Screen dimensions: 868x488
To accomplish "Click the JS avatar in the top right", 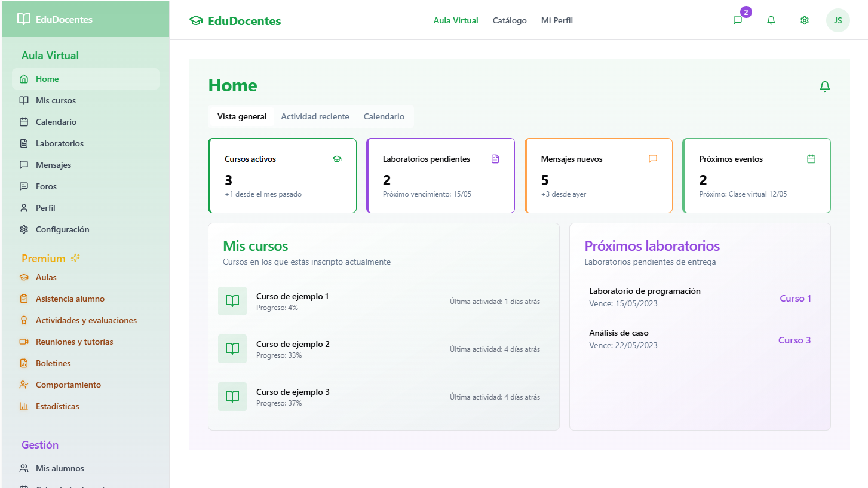I will tap(838, 20).
